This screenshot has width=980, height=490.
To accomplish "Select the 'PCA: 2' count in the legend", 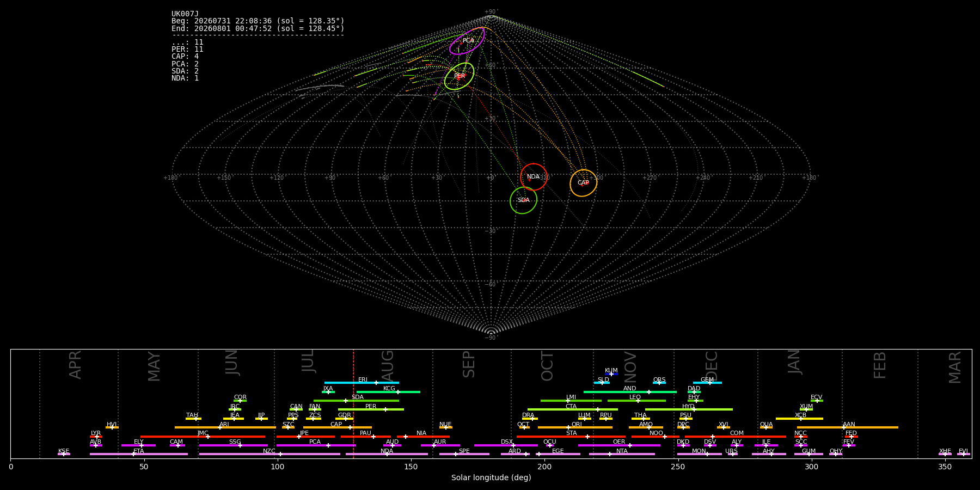I will 185,64.
